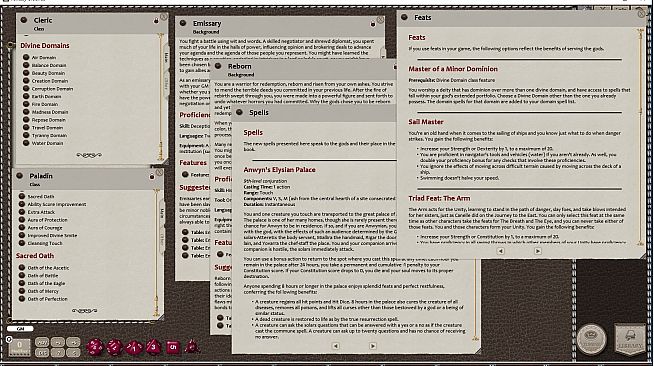The image size is (654, 366).
Task: Close the Paladin window
Action: 159,172
